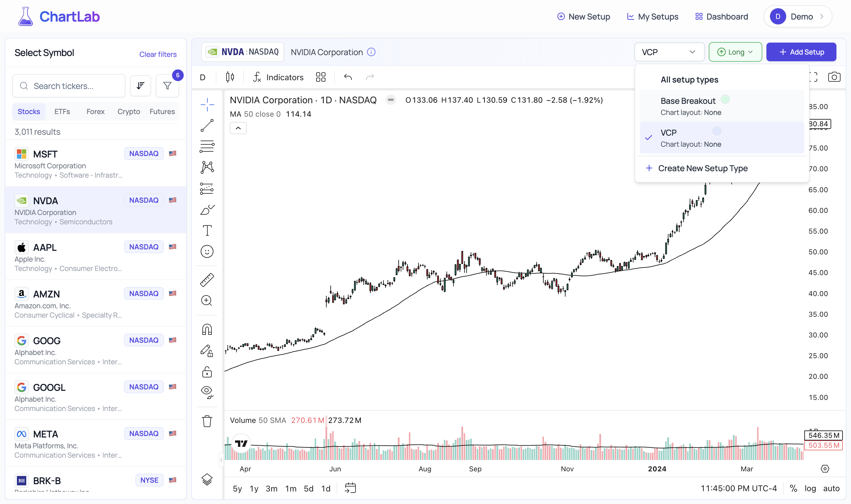Toggle lock all drawing tools

[x=207, y=372]
